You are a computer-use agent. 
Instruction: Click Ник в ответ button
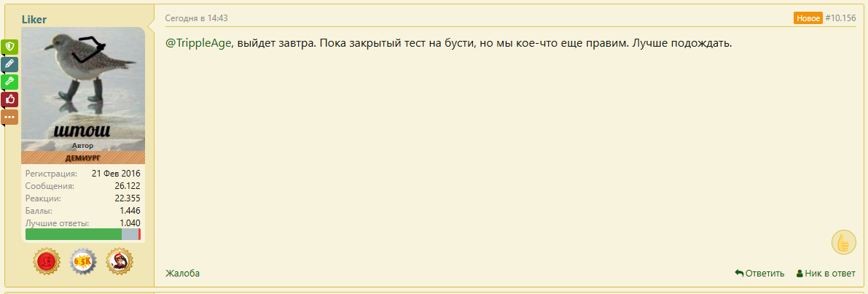pyautogui.click(x=826, y=273)
